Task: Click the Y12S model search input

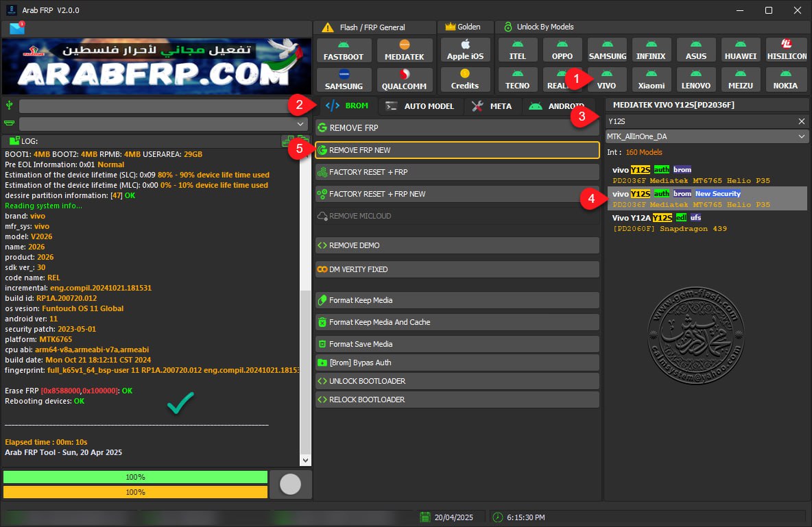Action: pyautogui.click(x=701, y=121)
